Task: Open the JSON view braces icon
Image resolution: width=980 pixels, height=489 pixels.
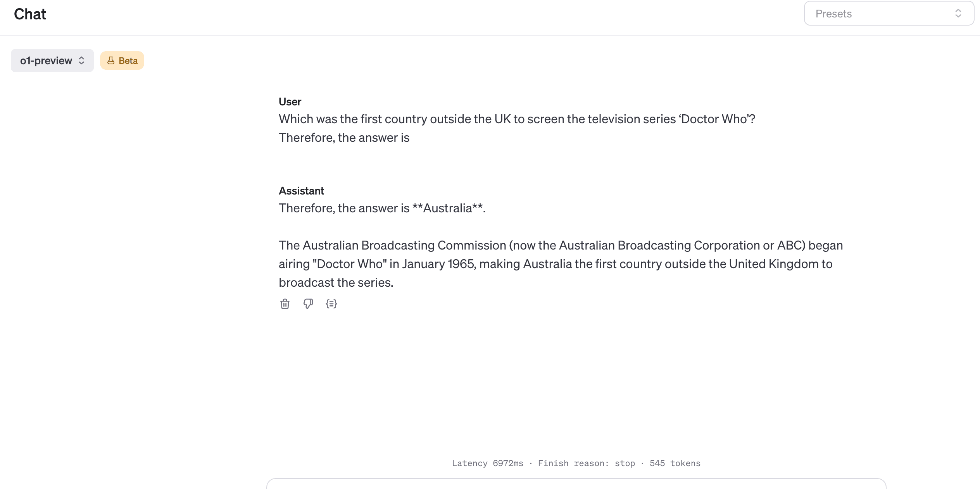Action: coord(331,304)
